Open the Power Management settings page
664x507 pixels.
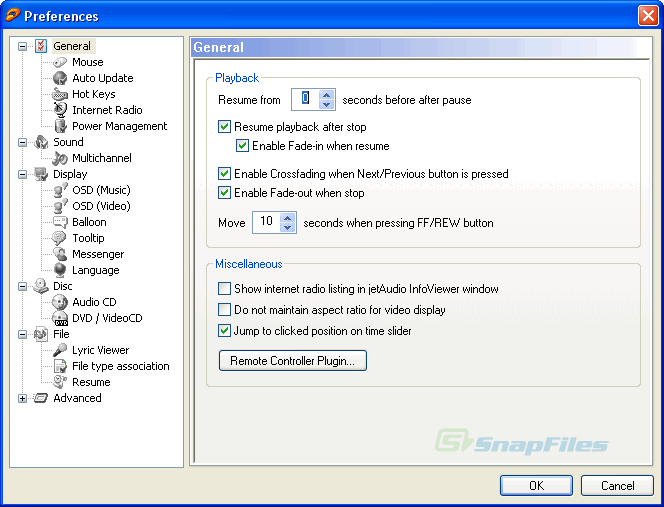tap(119, 126)
